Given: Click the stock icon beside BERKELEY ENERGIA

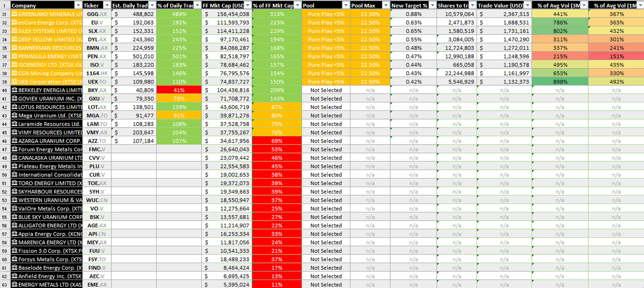Looking at the screenshot, I should pyautogui.click(x=14, y=90).
